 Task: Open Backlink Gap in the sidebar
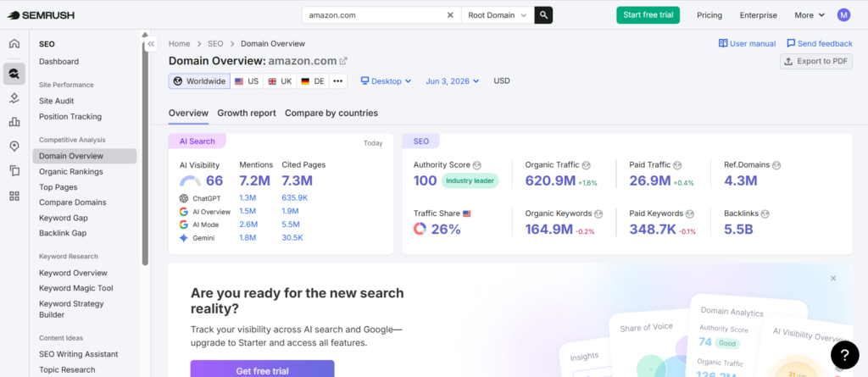coord(63,234)
